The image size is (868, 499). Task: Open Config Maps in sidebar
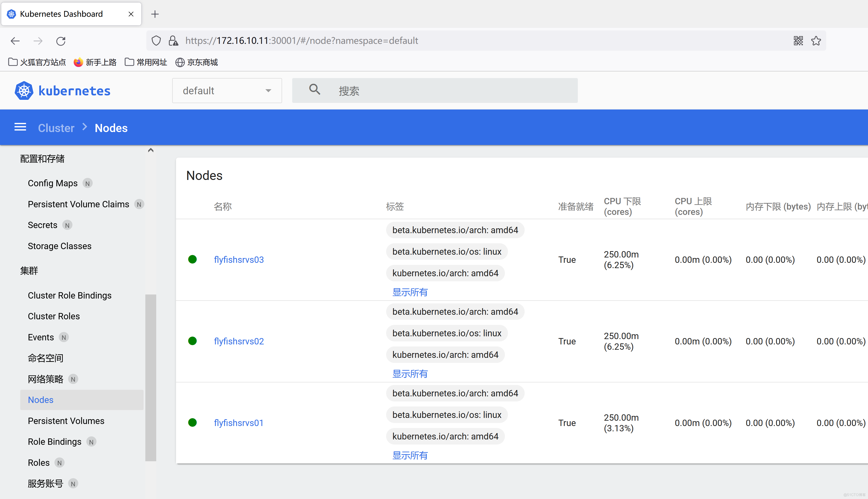tap(53, 183)
